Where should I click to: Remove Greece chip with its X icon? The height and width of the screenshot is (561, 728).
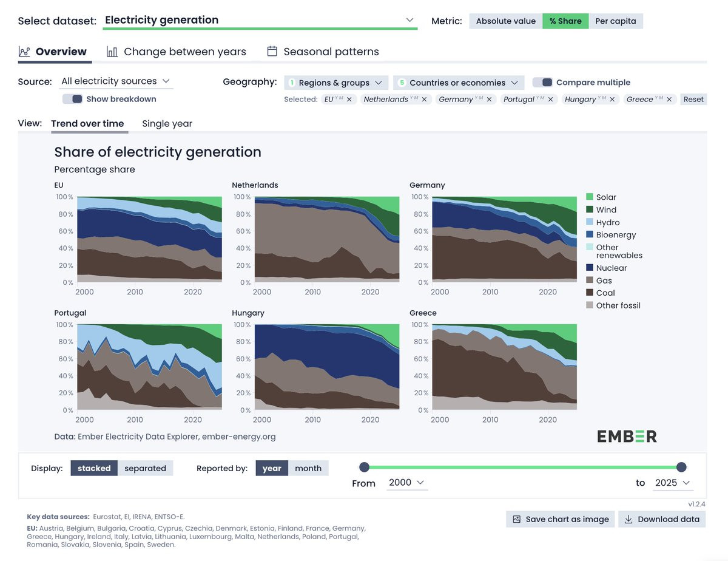669,100
